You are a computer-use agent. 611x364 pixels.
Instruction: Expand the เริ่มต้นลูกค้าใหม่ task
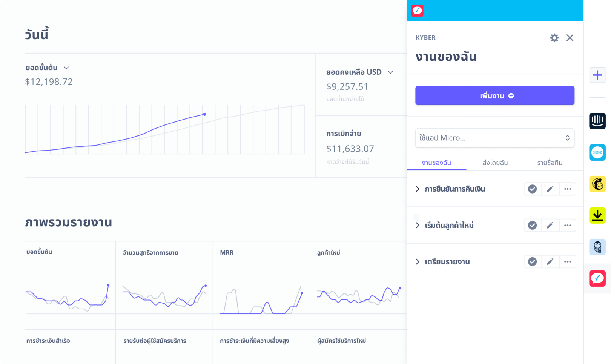418,225
